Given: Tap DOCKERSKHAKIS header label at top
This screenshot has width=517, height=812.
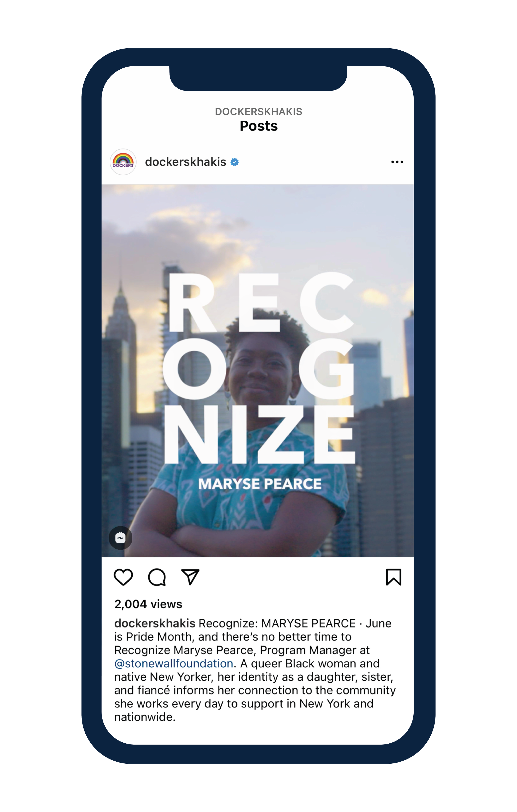Looking at the screenshot, I should pos(258,112).
